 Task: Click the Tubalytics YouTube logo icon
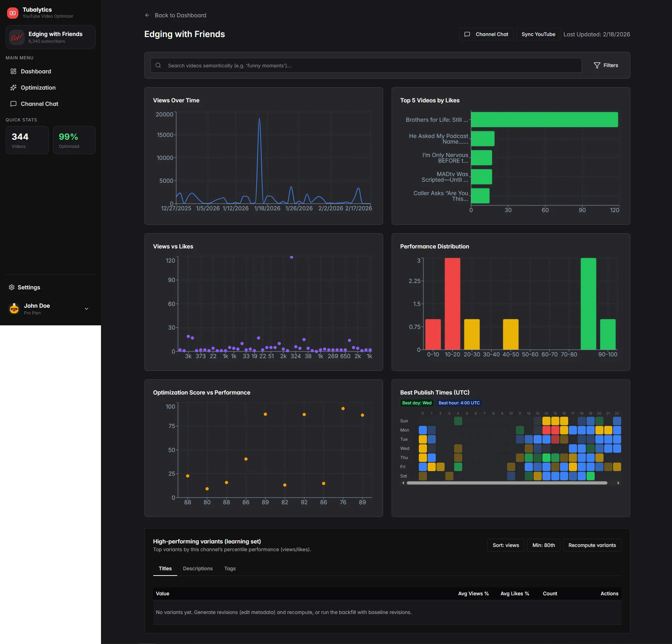(x=12, y=13)
